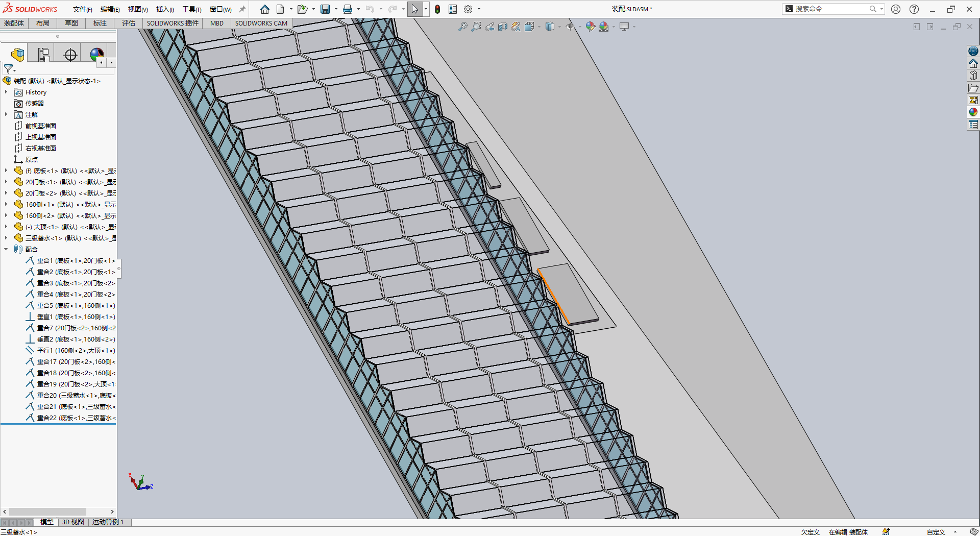Switch to the SOLIDWORKS CAM tab
The image size is (980, 536).
coord(261,23)
